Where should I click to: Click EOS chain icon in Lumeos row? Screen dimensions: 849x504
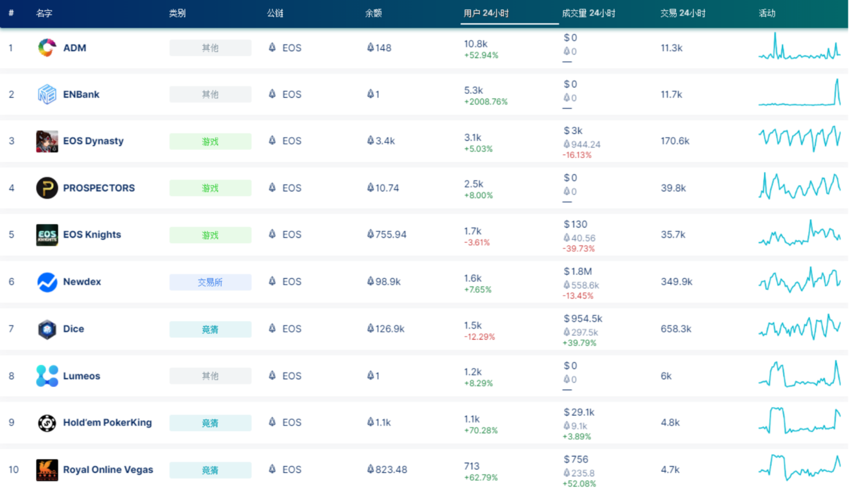pos(272,375)
